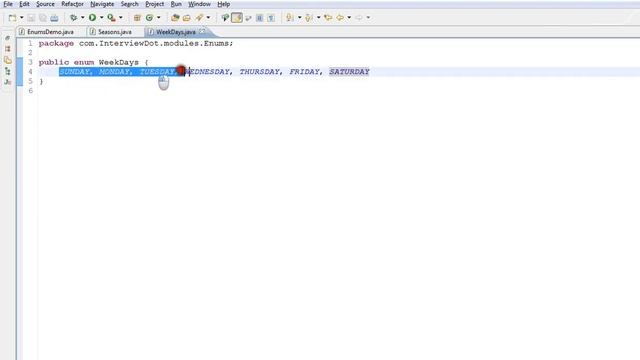Click the Run External Tools icon
Image resolution: width=640 pixels, height=360 pixels.
point(111,18)
